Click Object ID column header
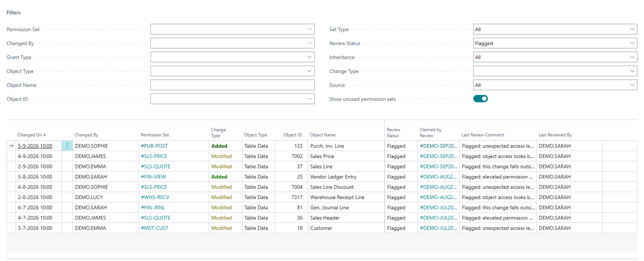The image size is (644, 261). 293,135
